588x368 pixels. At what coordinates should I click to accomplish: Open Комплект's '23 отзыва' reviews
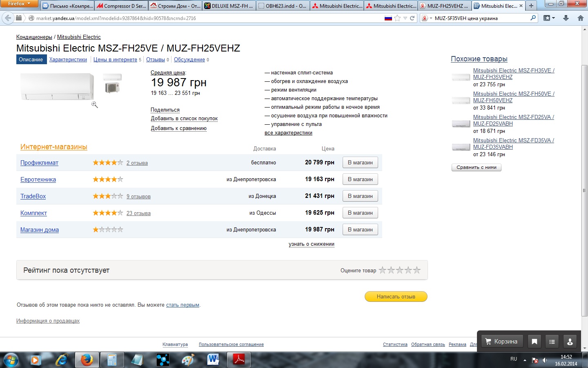138,213
